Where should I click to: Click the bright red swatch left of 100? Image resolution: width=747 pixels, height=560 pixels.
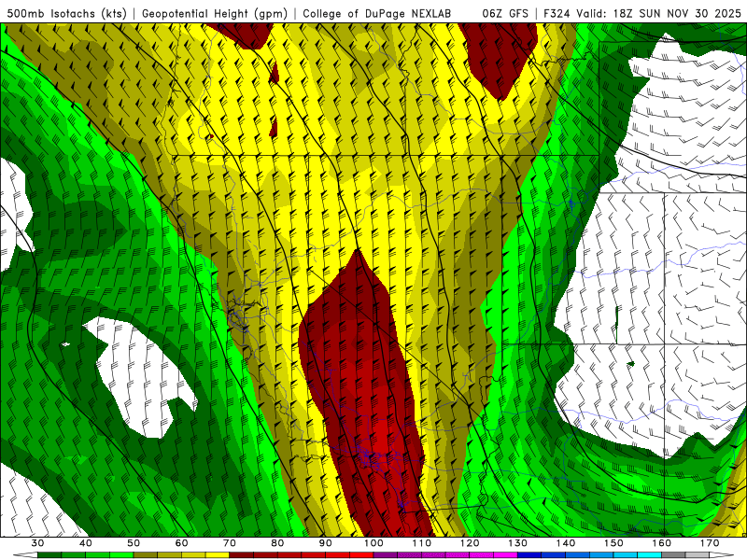[361, 555]
